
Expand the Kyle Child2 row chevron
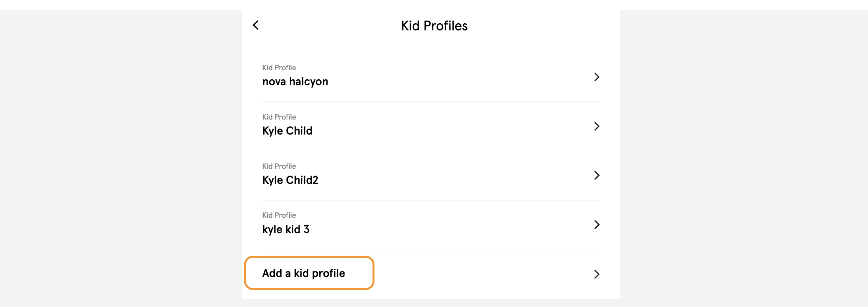[x=596, y=175]
